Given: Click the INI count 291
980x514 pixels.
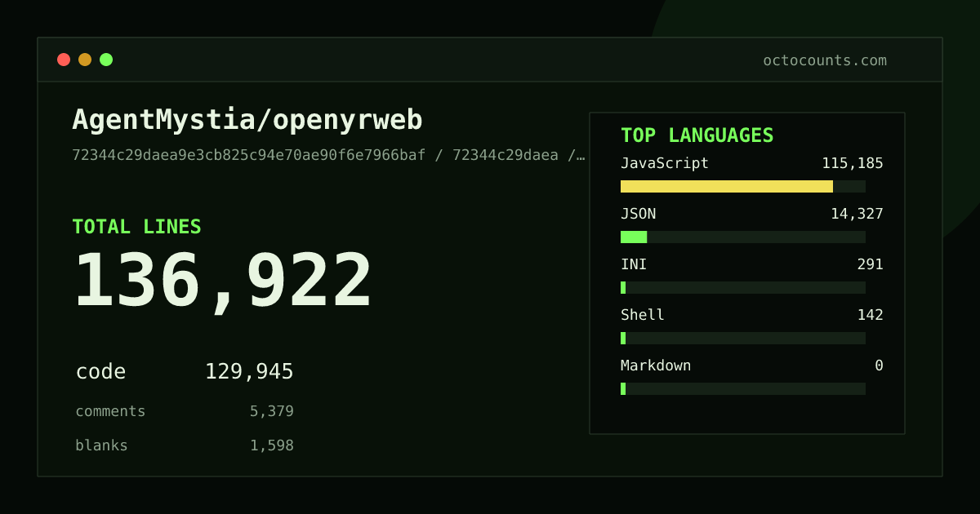Looking at the screenshot, I should pos(870,264).
